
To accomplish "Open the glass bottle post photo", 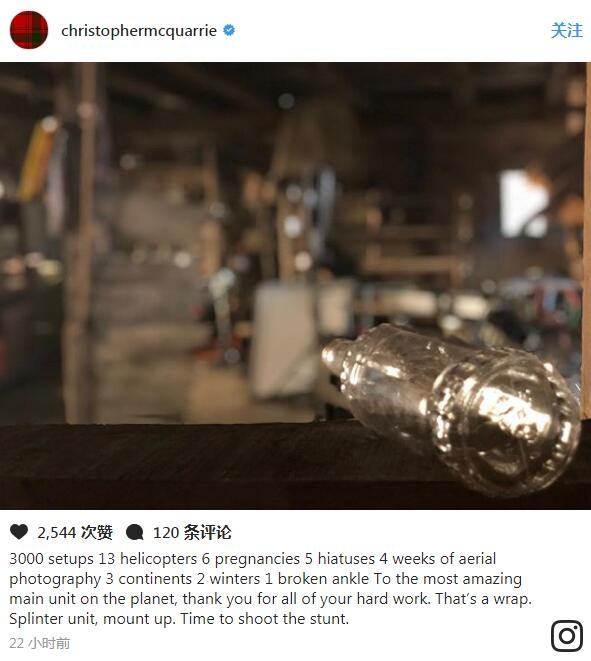I will pyautogui.click(x=296, y=286).
